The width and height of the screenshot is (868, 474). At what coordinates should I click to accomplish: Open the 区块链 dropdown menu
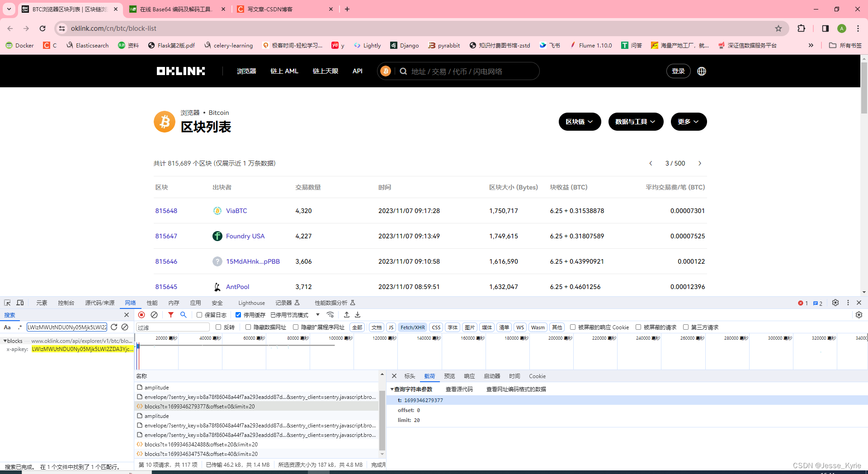click(580, 122)
